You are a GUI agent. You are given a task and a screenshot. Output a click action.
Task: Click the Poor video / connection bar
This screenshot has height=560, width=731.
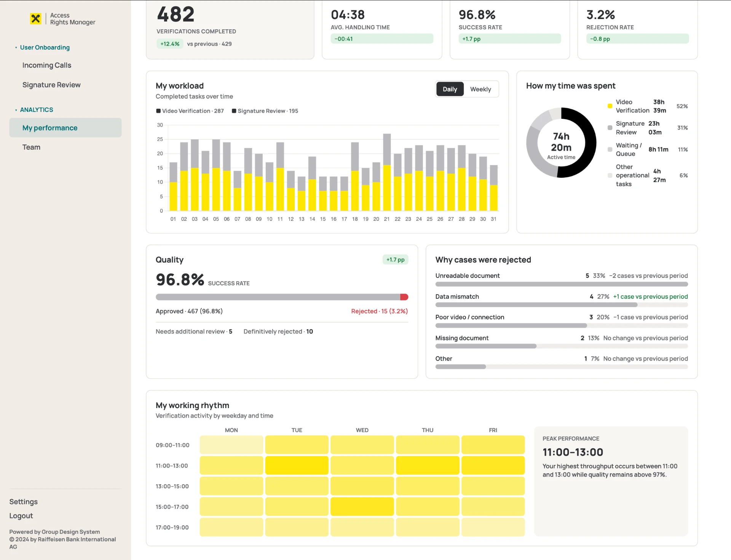coord(562,325)
